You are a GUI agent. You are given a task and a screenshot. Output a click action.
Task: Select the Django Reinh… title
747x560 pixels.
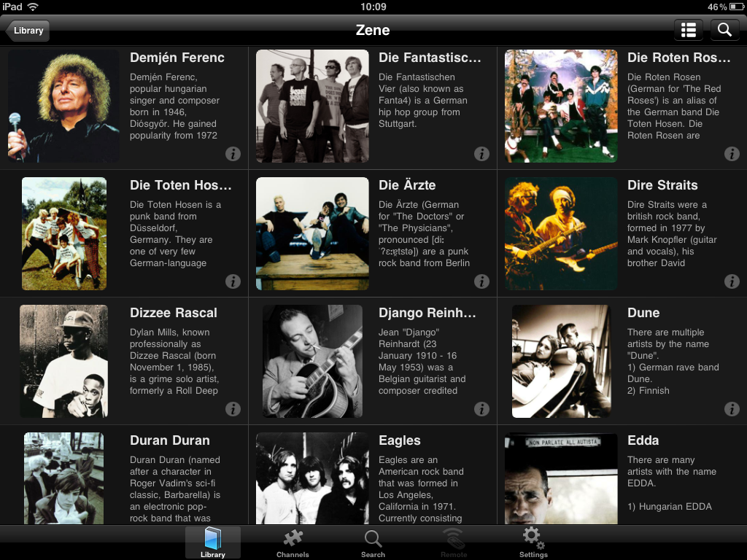[x=427, y=313]
